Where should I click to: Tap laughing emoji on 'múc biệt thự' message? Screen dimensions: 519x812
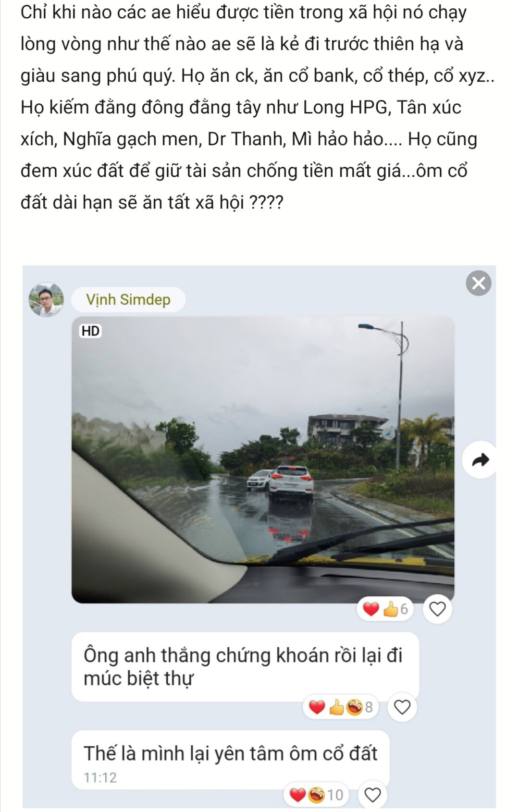click(354, 707)
